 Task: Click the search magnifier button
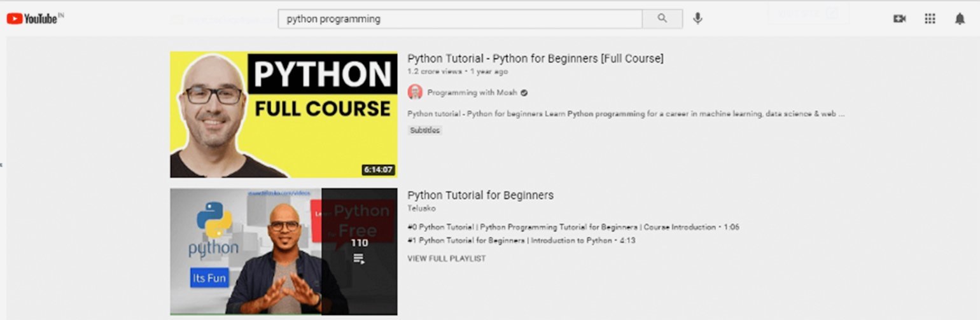point(662,18)
